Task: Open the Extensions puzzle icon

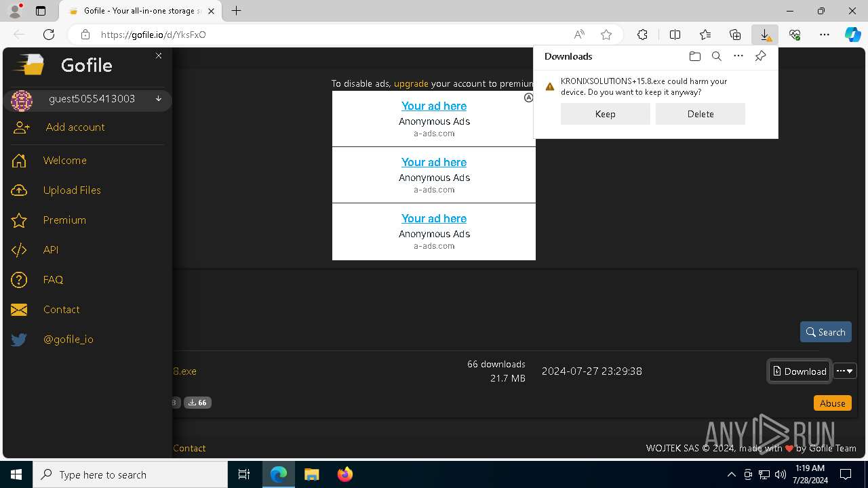Action: [642, 35]
